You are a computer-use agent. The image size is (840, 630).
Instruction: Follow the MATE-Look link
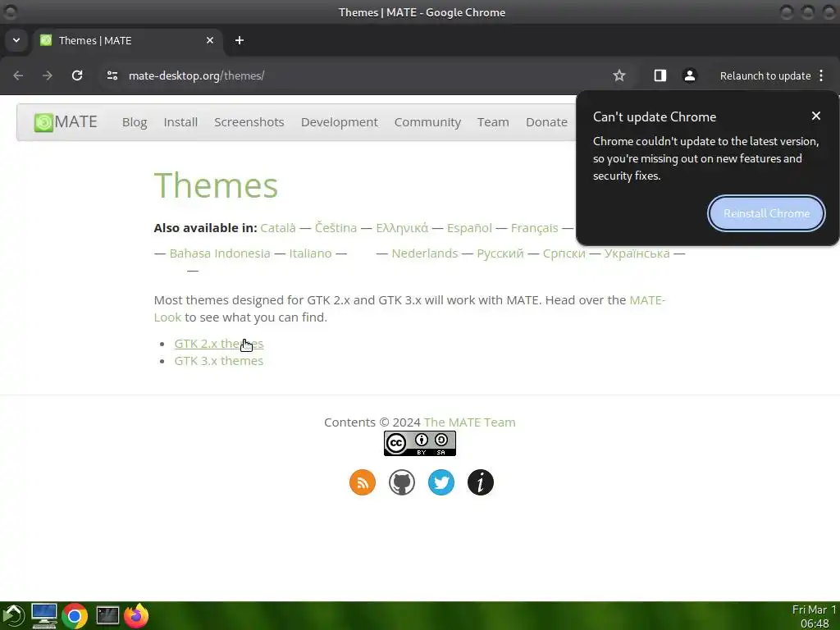647,300
